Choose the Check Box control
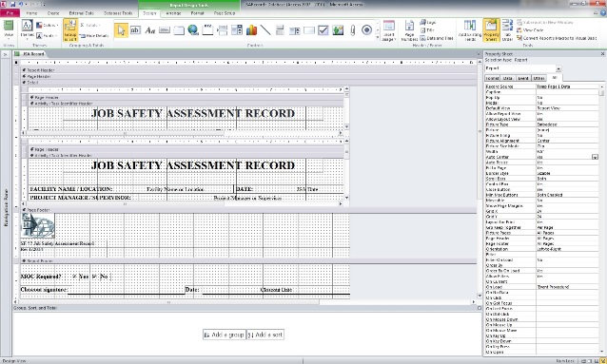Image resolution: width=607 pixels, height=364 pixels. [x=323, y=29]
